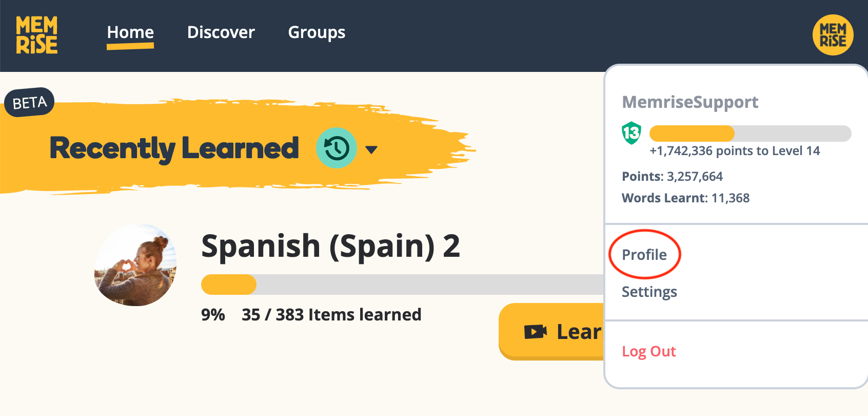Image resolution: width=868 pixels, height=416 pixels.
Task: Expand the Recently Learned dropdown arrow
Action: pyautogui.click(x=371, y=149)
